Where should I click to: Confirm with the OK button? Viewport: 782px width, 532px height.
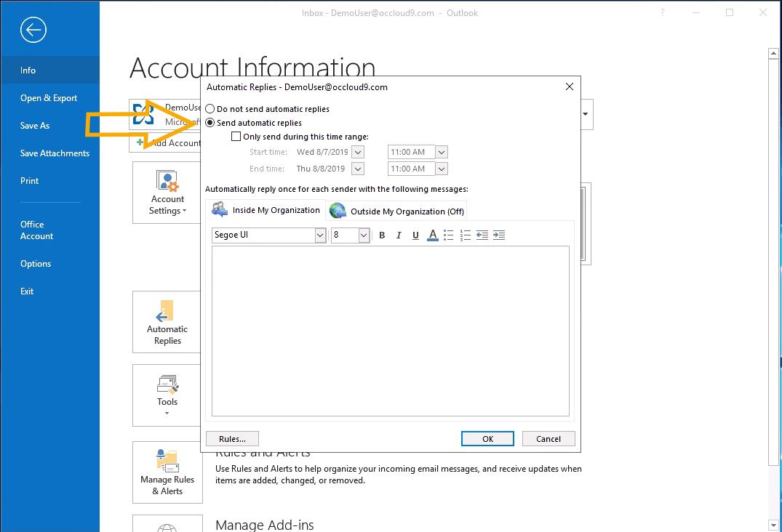pyautogui.click(x=488, y=439)
